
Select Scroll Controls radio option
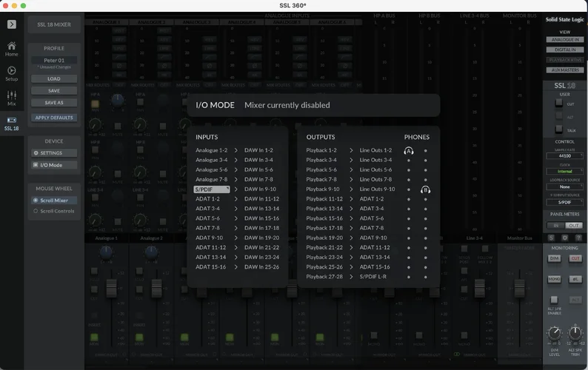[54, 211]
